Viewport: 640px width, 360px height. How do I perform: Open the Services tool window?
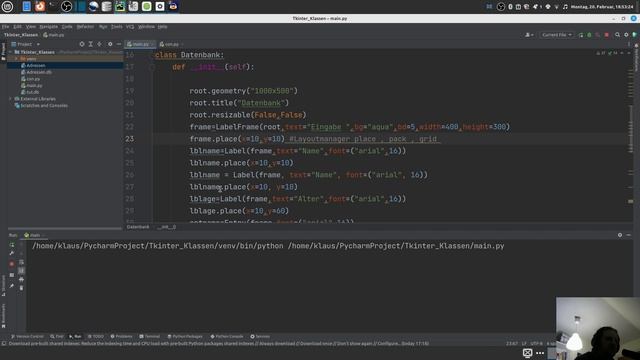[260, 337]
